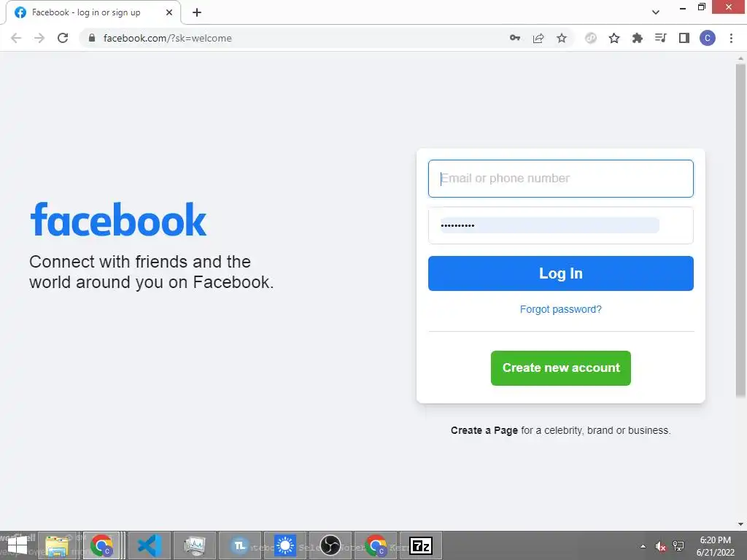Show hidden system tray icons
Viewport: 747px width, 560px height.
click(643, 546)
